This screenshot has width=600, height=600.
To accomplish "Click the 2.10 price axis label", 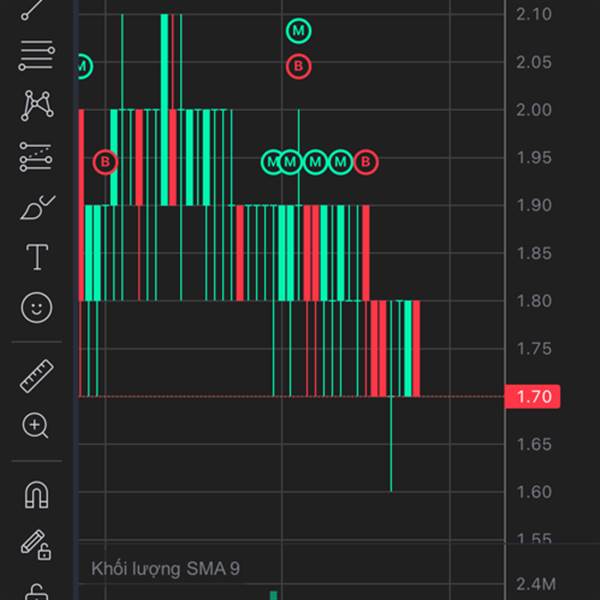I will 534,15.
